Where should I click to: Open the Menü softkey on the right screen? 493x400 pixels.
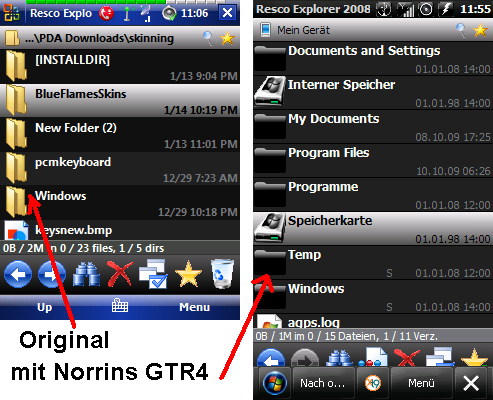pos(421,383)
